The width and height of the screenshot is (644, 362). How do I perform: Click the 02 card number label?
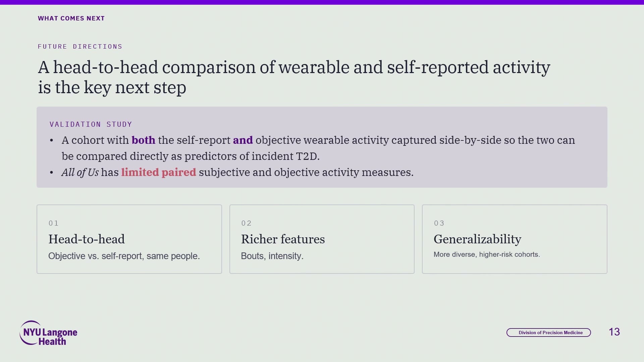[x=246, y=223]
